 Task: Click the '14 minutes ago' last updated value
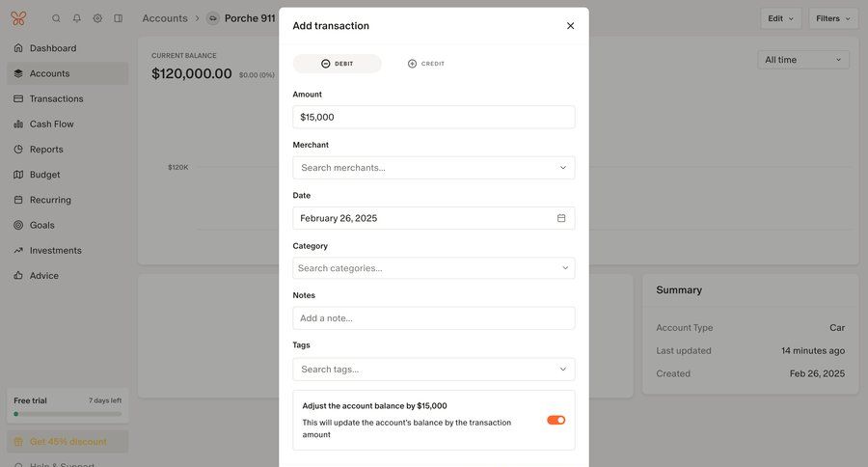coord(813,350)
